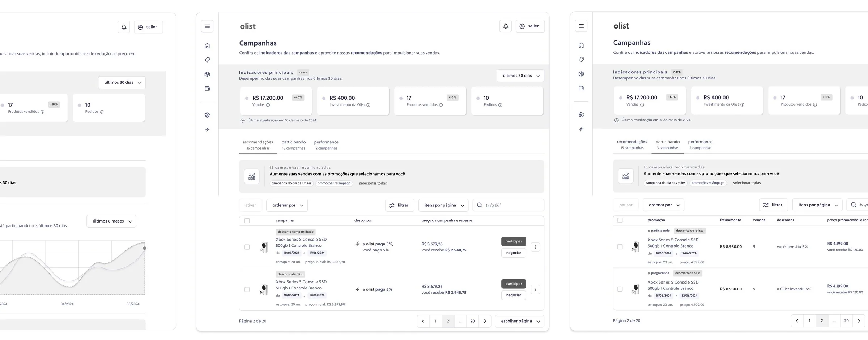The width and height of the screenshot is (868, 340).
Task: Go to previous page arrow in right panel pagination
Action: click(x=797, y=321)
